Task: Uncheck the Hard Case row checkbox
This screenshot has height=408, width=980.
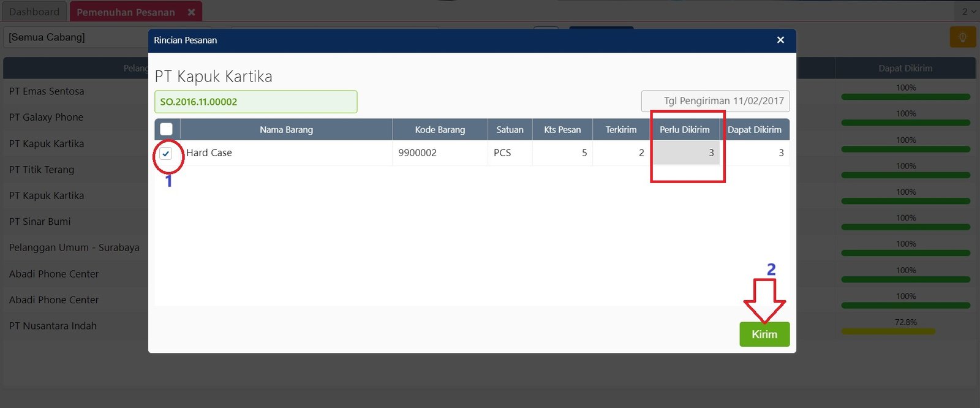Action: coord(166,154)
